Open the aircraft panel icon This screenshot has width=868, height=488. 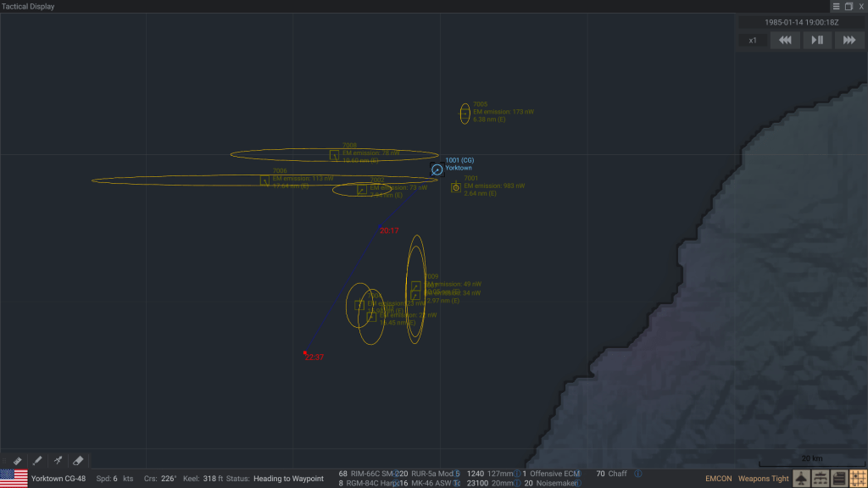coord(800,479)
